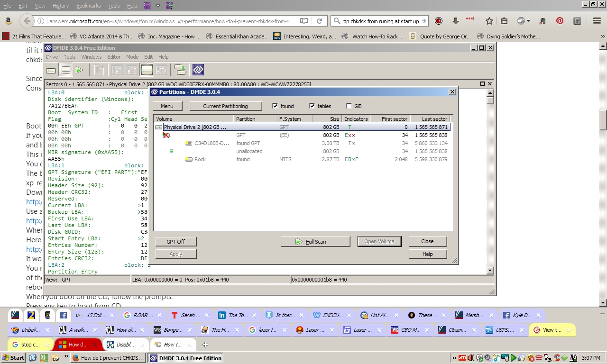Click the blue DMDE logo toolbar icon

click(198, 70)
